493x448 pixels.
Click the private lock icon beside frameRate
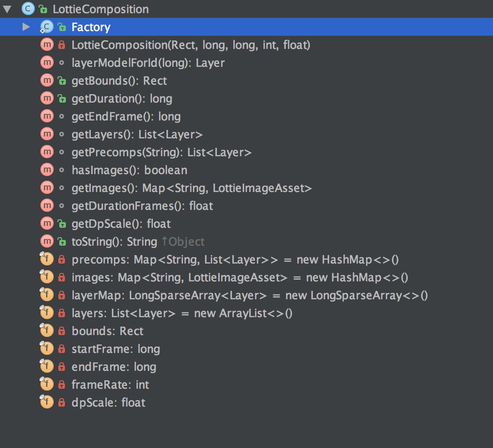click(62, 384)
